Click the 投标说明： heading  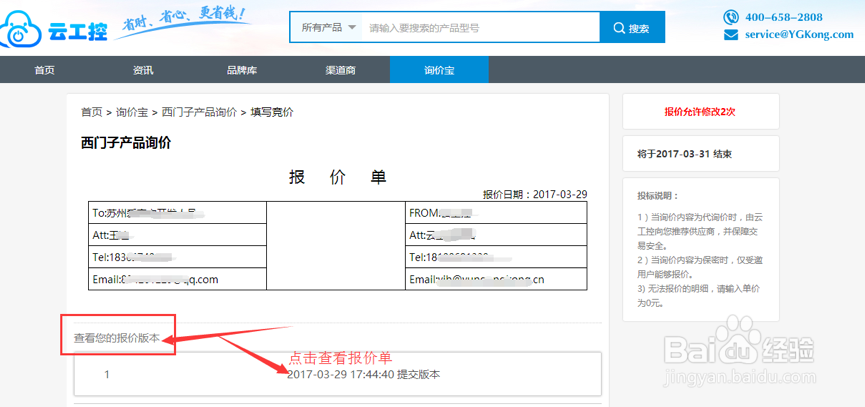click(x=658, y=196)
